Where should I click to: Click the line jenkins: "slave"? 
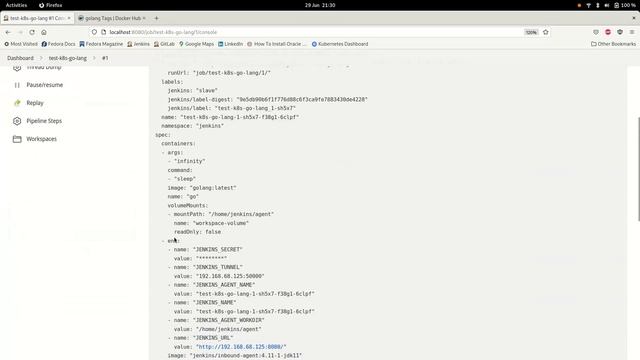(x=193, y=91)
